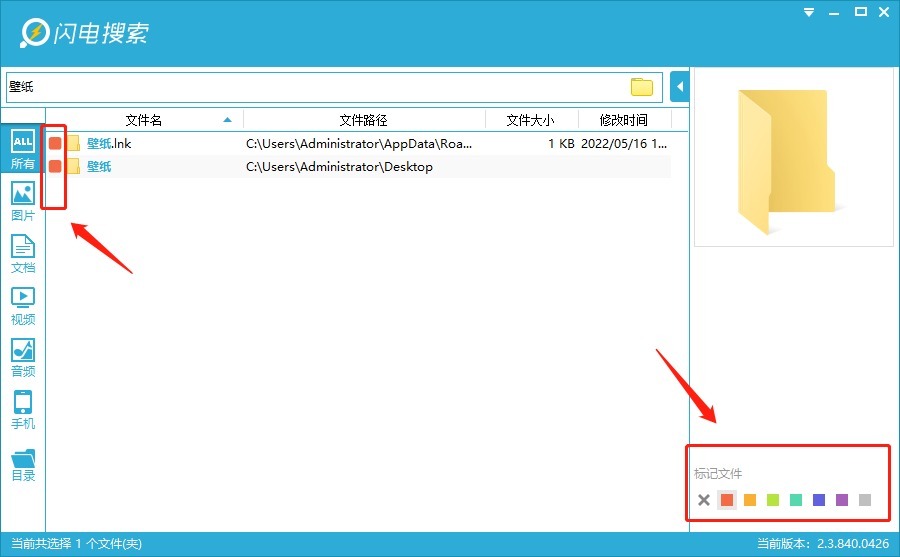
Task: Mark file with the green color swatch
Action: coord(796,500)
